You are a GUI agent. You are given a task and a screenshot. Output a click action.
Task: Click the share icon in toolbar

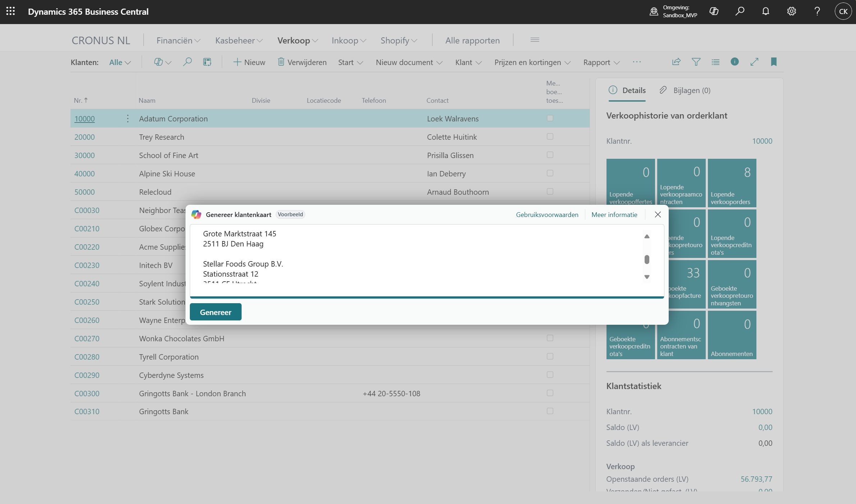point(676,62)
